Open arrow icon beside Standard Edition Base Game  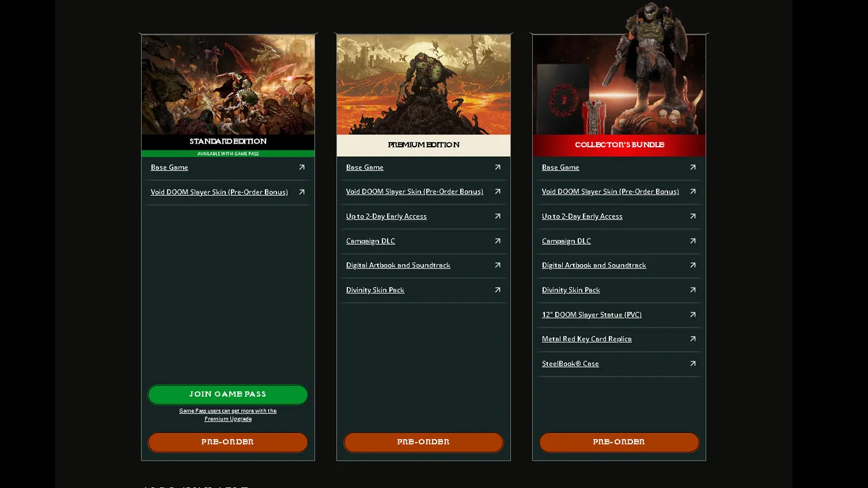[302, 167]
